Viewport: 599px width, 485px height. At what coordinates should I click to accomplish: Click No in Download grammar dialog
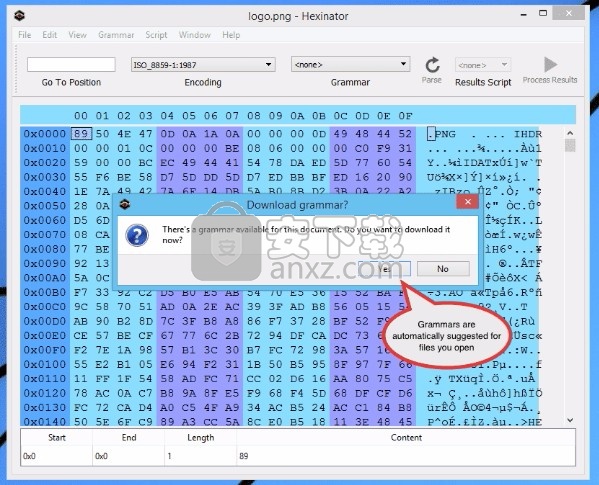click(x=443, y=269)
